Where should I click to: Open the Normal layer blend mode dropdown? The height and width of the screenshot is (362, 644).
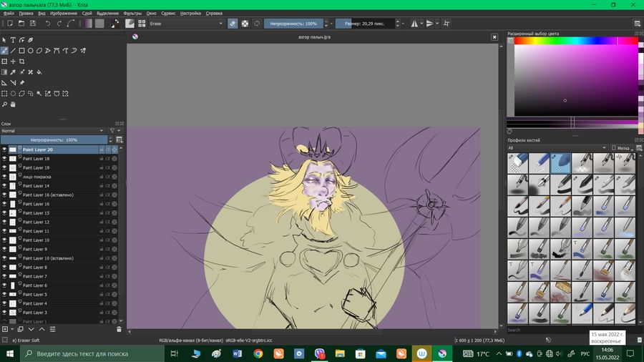coord(52,130)
